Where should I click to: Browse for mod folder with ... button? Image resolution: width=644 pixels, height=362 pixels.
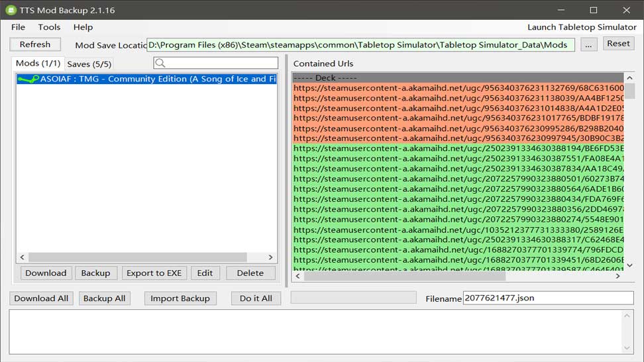point(588,44)
